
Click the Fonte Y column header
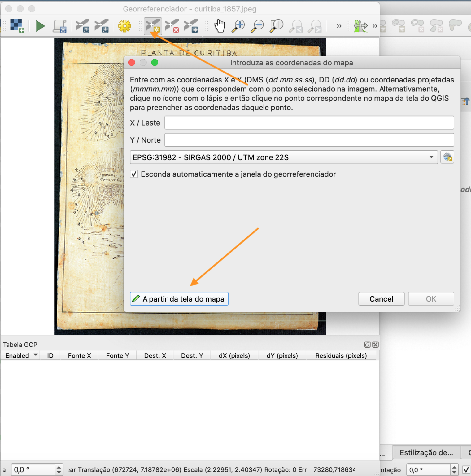click(x=117, y=355)
